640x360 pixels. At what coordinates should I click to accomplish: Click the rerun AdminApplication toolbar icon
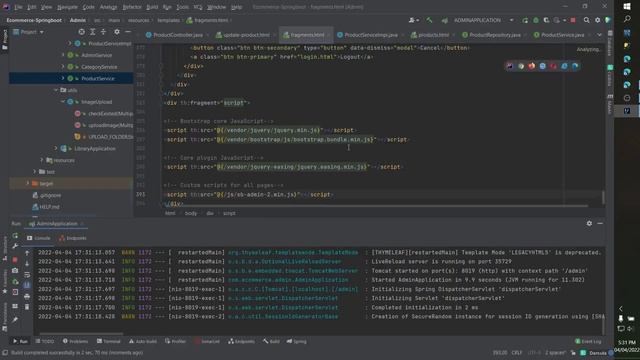525,20
